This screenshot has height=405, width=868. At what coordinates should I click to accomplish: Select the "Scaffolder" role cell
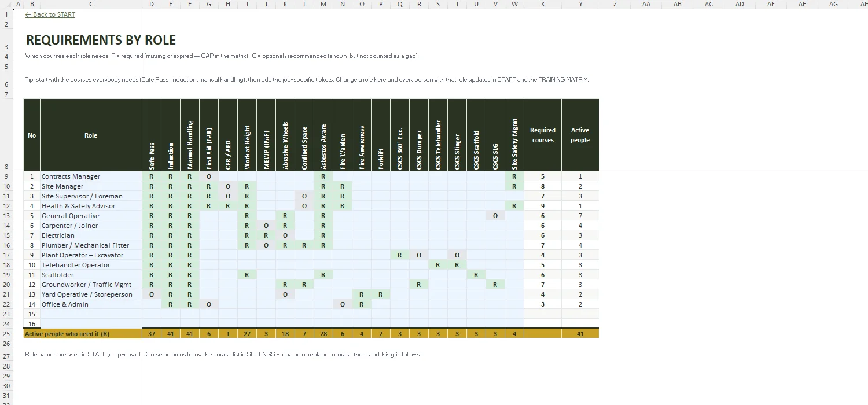click(x=91, y=275)
